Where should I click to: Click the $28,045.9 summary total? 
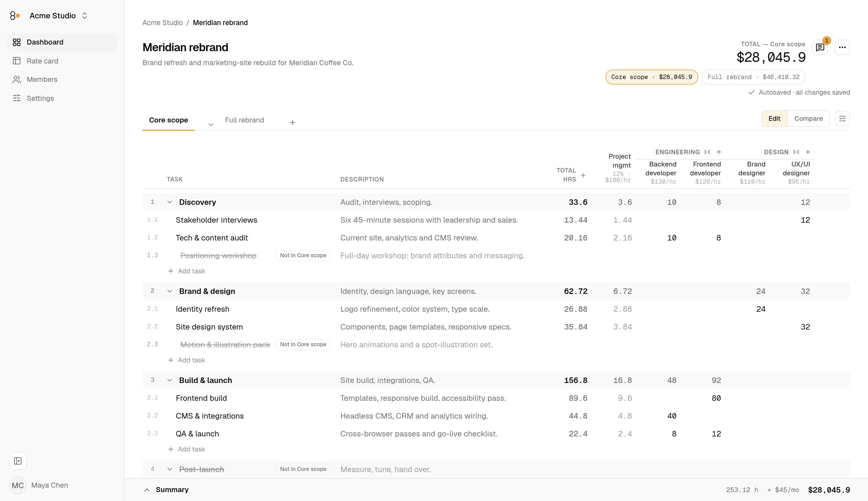829,490
